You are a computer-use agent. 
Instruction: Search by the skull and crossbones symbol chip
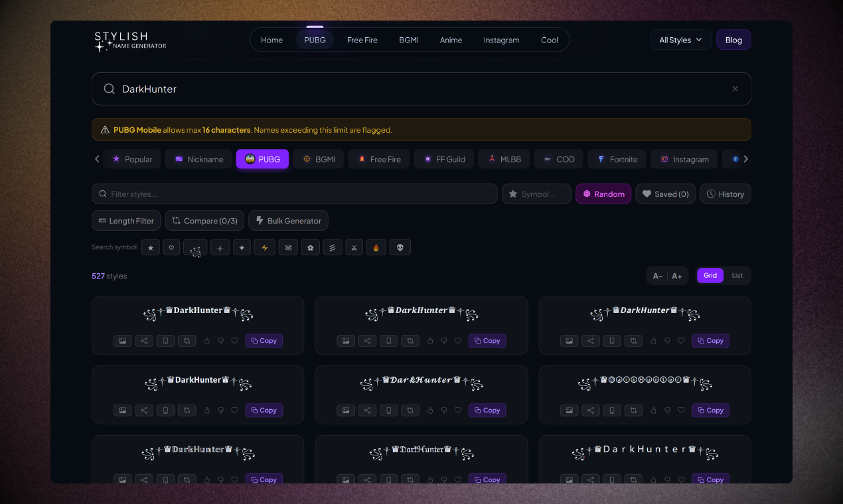[288, 247]
